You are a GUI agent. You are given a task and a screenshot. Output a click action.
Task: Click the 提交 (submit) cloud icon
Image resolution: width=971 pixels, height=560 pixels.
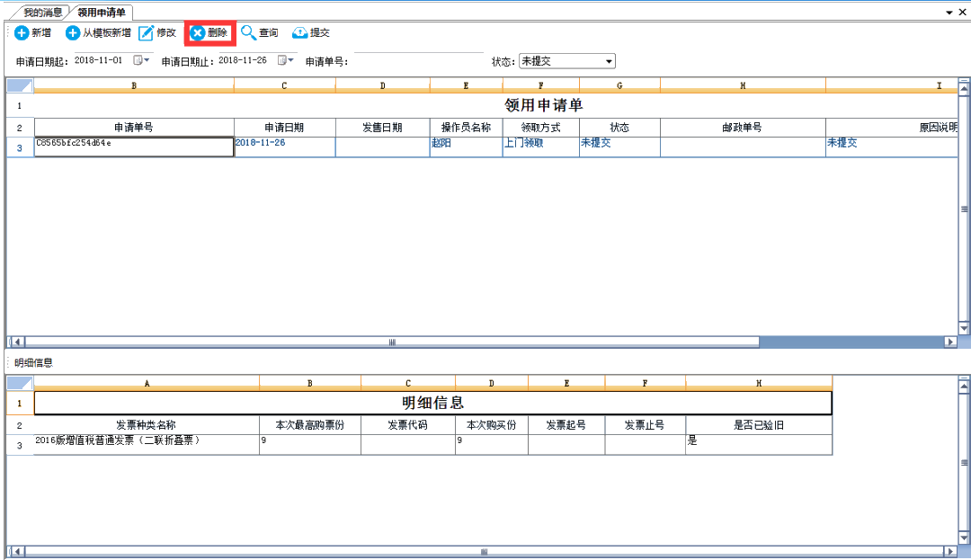click(x=299, y=32)
